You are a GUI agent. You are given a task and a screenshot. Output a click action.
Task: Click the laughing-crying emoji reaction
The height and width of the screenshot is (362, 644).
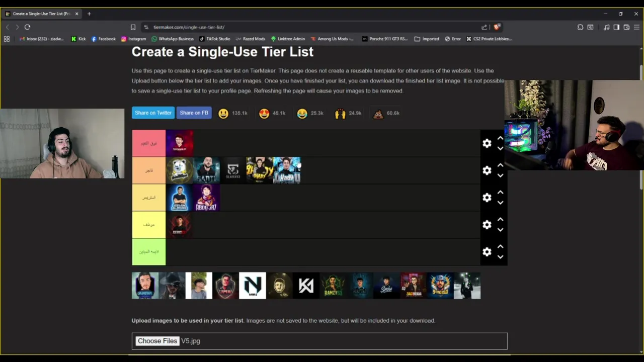pos(302,114)
